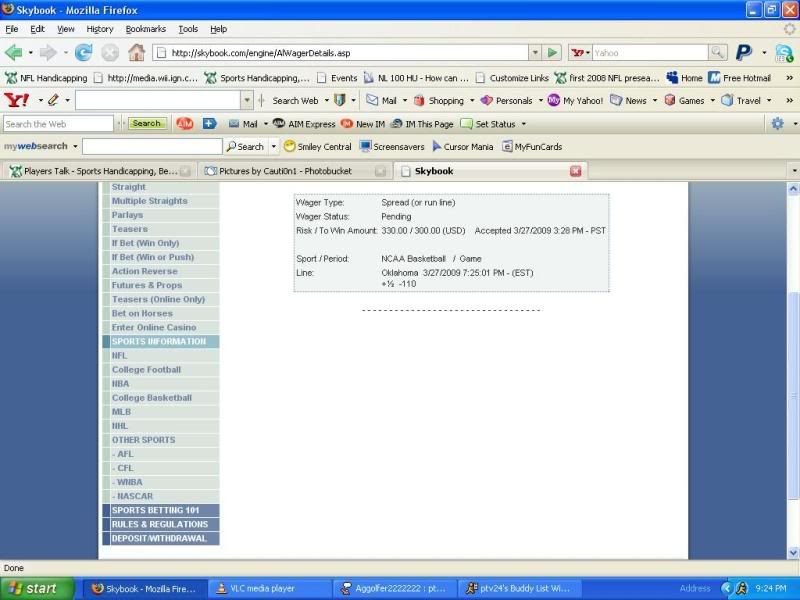This screenshot has height=600, width=800.
Task: Open MyFunCards in MyWebSearch toolbar
Action: (x=532, y=146)
